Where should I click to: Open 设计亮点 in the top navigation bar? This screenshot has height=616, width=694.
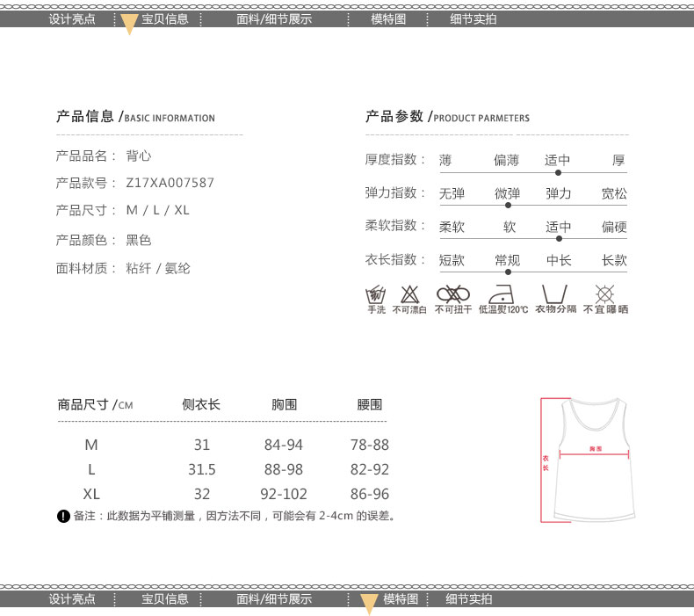tap(72, 18)
